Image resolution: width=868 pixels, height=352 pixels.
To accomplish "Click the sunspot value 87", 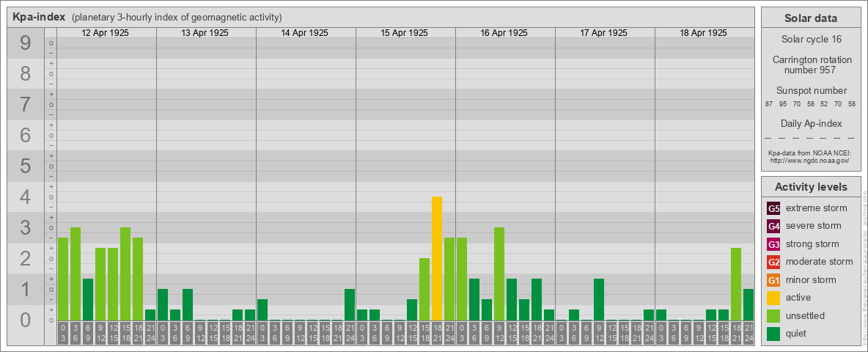I will coord(769,104).
